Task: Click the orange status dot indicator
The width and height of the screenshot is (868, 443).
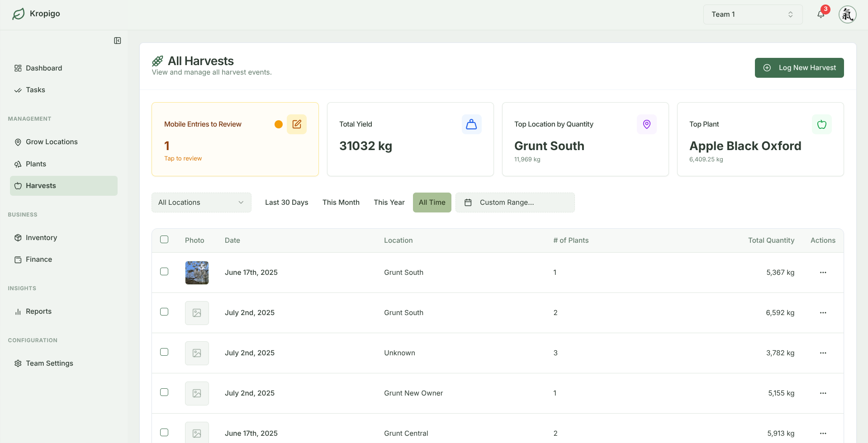Action: click(279, 124)
